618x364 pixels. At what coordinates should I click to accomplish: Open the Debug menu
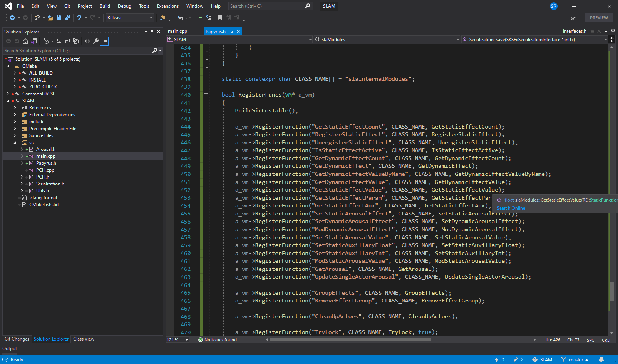tap(124, 6)
